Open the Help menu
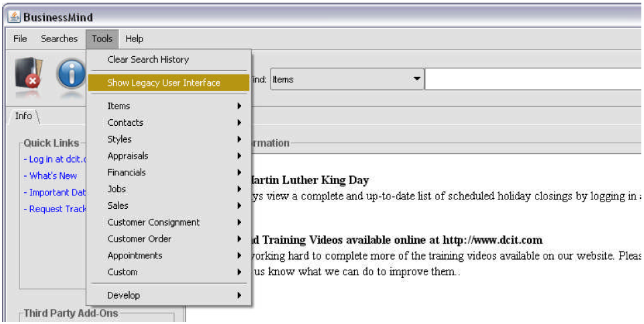This screenshot has width=644, height=324. 135,39
